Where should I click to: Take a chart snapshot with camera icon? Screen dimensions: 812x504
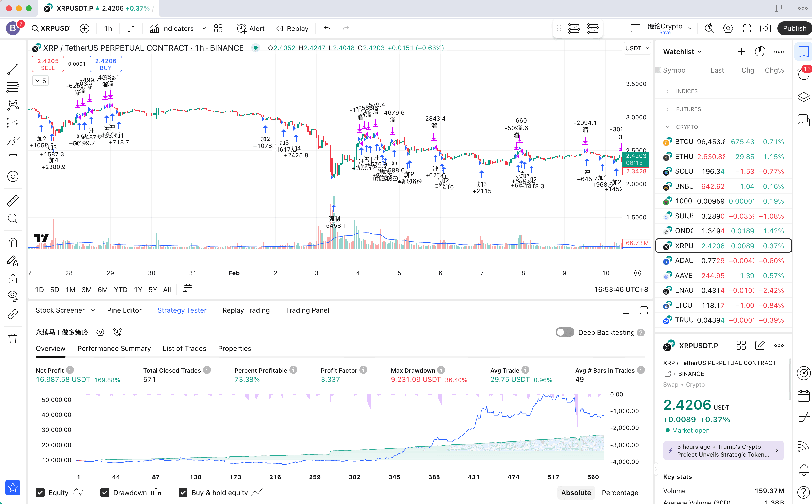765,28
